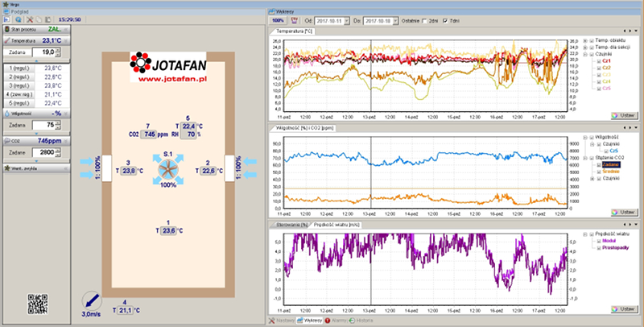Viewport: 644px width, 327px height.
Task: Click the tools icon in Podgląd toolbar
Action: pyautogui.click(x=28, y=18)
